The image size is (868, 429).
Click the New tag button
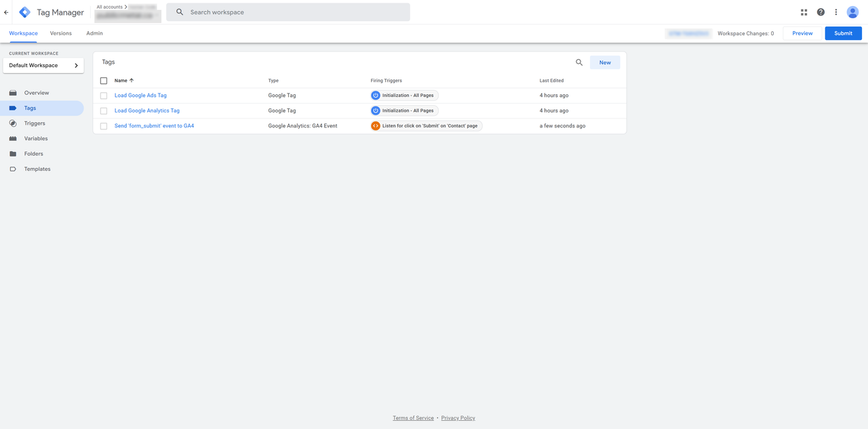605,62
